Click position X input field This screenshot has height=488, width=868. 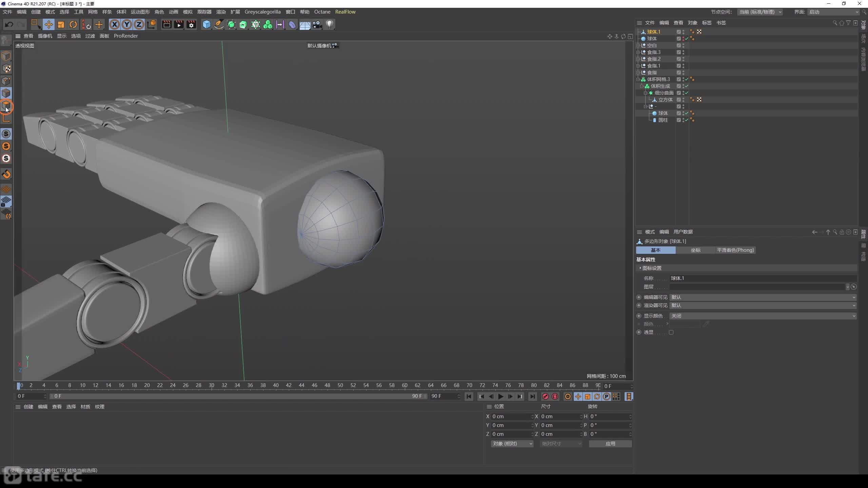(x=512, y=416)
